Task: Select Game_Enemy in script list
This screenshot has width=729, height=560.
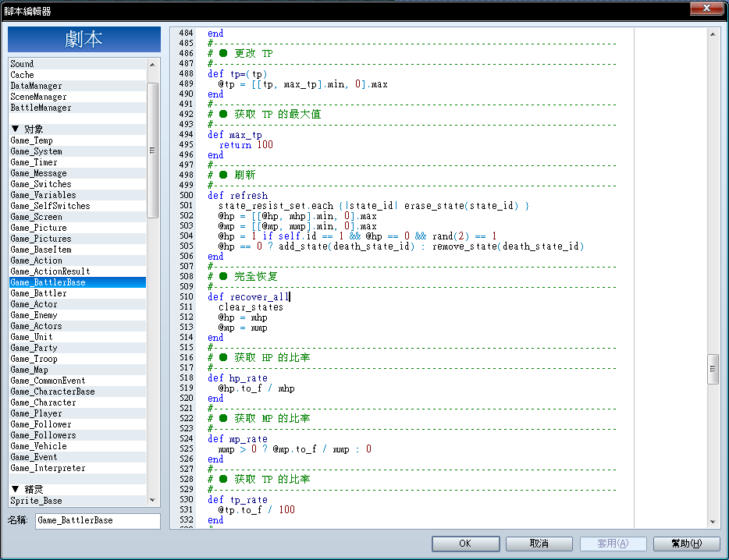Action: pos(77,315)
